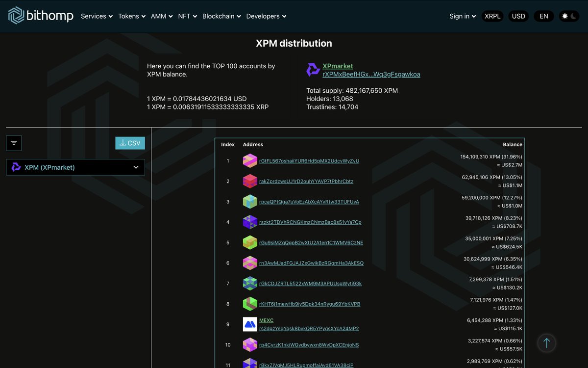Open address rakZprdzwsUJ1rD2ouhYYAVP7tPbhrCbtz
The height and width of the screenshot is (368, 588).
coord(306,181)
